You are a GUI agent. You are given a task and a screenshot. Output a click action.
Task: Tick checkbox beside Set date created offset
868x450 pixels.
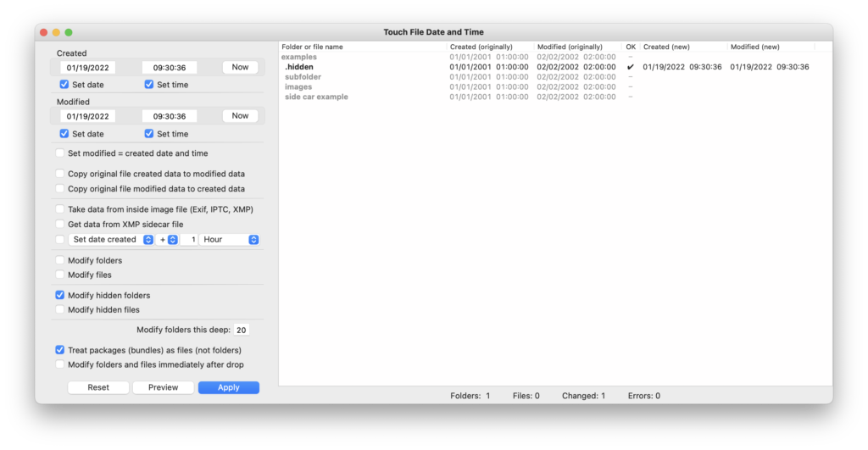(x=60, y=240)
